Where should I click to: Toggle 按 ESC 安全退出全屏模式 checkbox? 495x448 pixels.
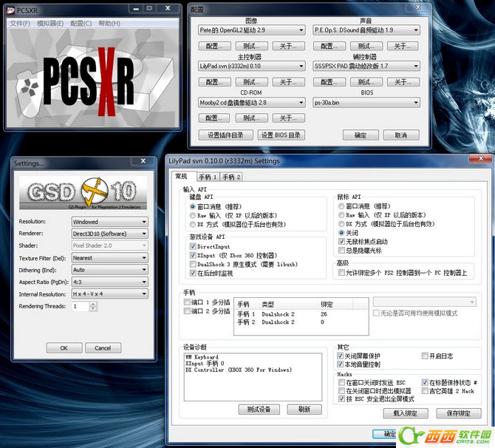point(341,398)
